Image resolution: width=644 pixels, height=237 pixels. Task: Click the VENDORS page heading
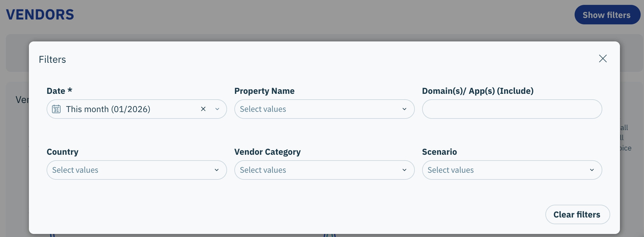point(40,15)
